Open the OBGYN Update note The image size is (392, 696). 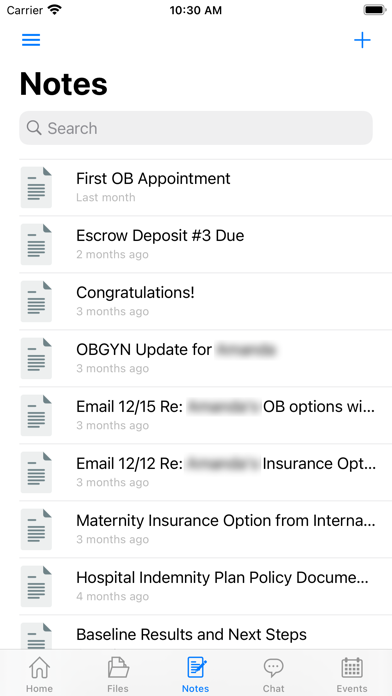tap(206, 358)
